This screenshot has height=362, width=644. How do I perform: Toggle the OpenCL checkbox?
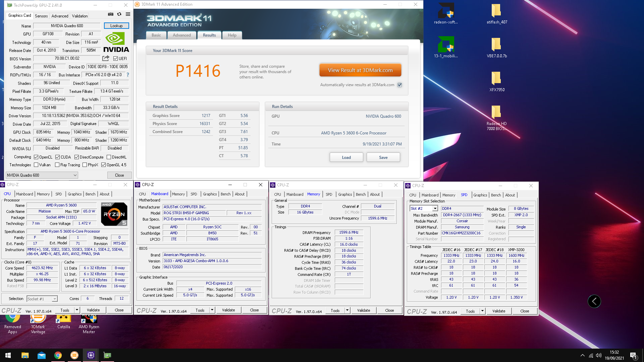(36, 157)
